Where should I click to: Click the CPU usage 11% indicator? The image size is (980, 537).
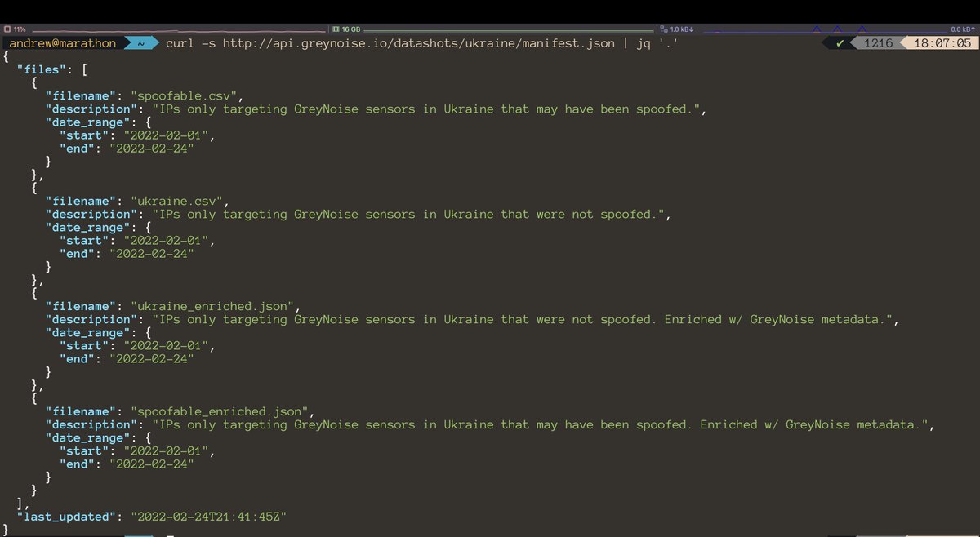pos(15,29)
